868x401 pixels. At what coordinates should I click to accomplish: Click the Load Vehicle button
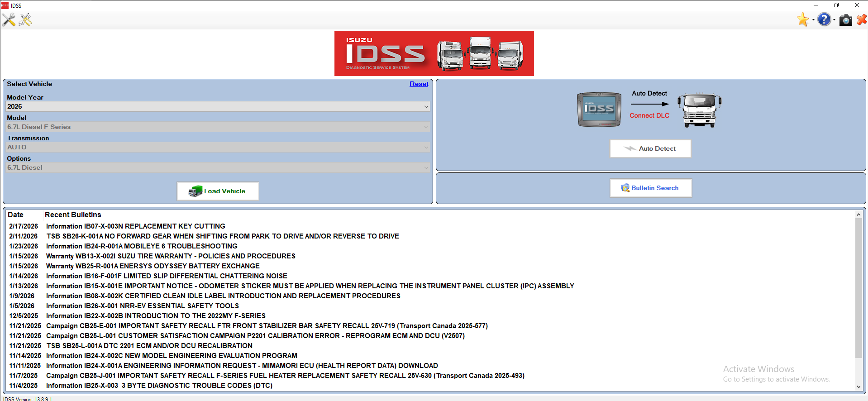pos(218,191)
